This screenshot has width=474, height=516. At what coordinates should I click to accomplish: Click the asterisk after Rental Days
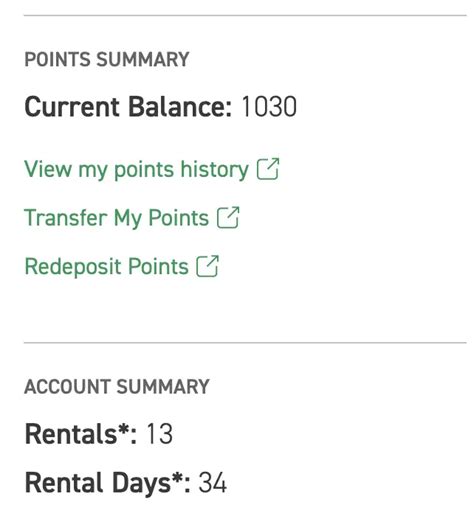177,477
